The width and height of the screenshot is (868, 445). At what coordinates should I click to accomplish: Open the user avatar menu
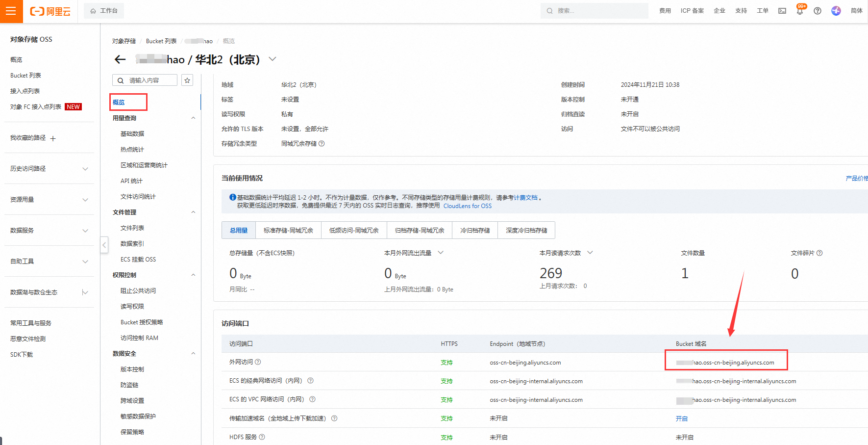click(836, 11)
